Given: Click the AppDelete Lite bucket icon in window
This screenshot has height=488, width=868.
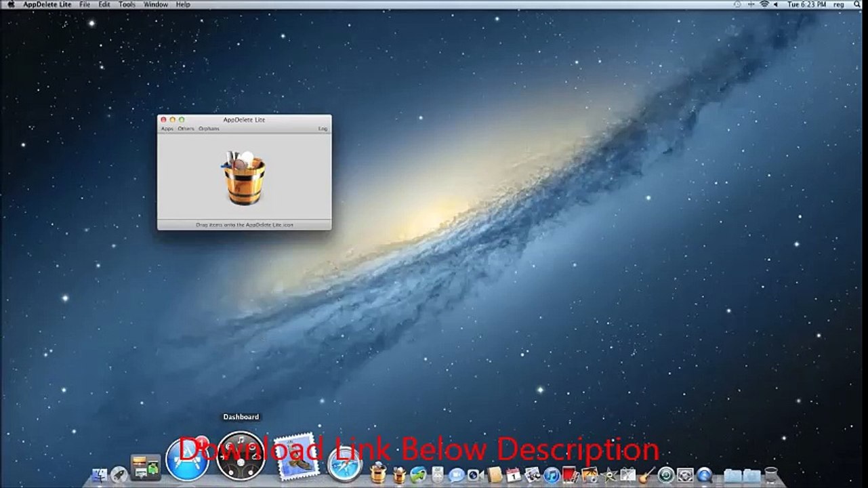Looking at the screenshot, I should [244, 178].
